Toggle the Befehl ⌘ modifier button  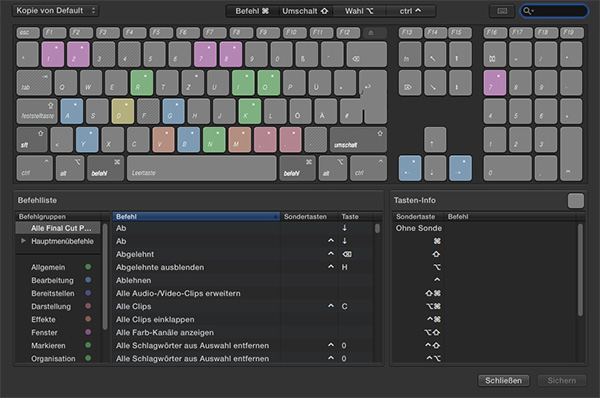(x=253, y=11)
